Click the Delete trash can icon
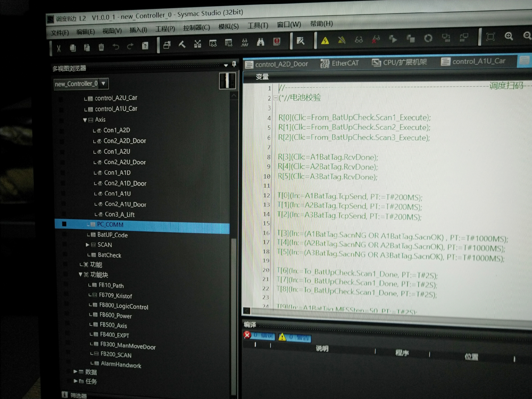The image size is (532, 399). click(101, 48)
